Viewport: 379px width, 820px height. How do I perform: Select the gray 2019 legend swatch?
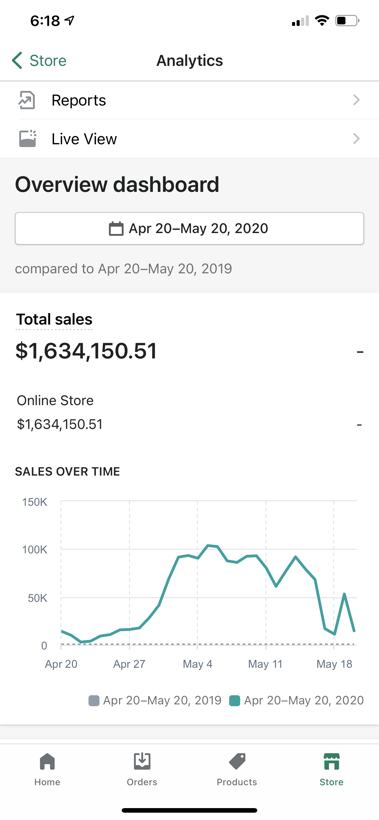(x=94, y=701)
